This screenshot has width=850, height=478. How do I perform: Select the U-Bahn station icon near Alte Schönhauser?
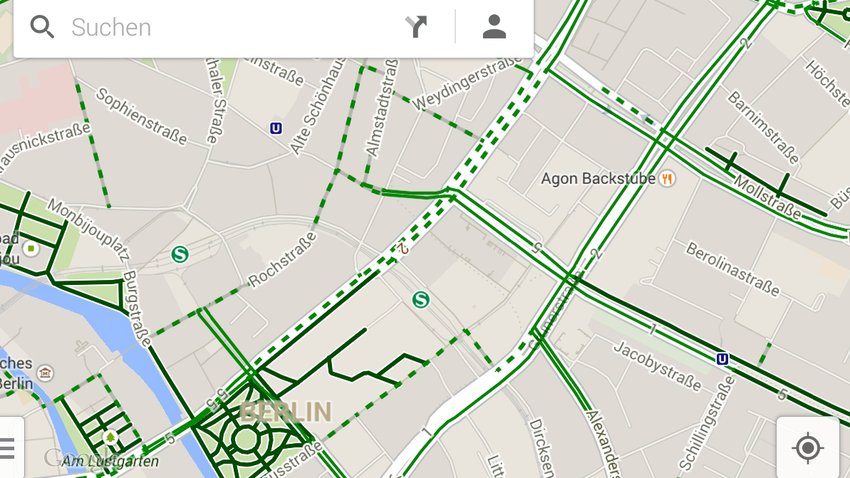click(276, 128)
